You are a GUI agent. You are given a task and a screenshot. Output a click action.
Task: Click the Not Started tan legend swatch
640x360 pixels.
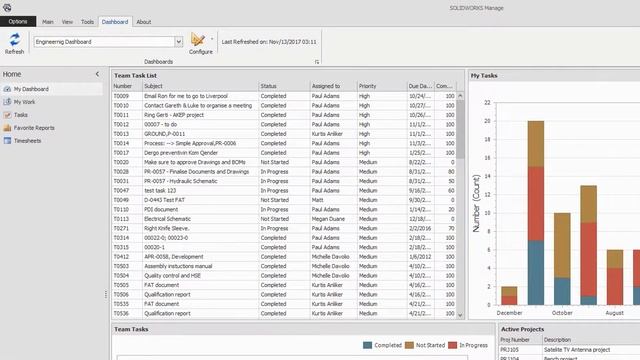(409, 345)
